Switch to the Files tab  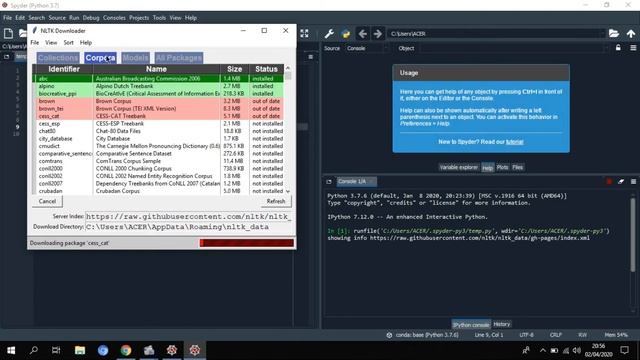point(518,167)
